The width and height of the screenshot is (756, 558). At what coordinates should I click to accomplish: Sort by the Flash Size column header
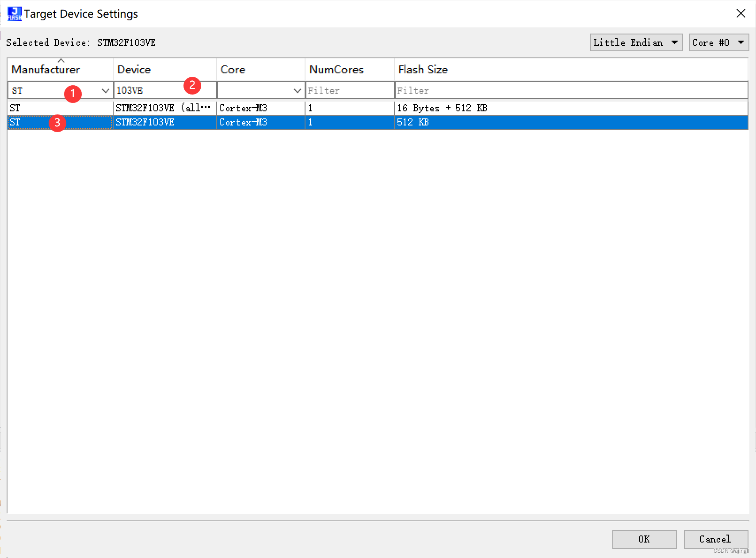pos(571,69)
